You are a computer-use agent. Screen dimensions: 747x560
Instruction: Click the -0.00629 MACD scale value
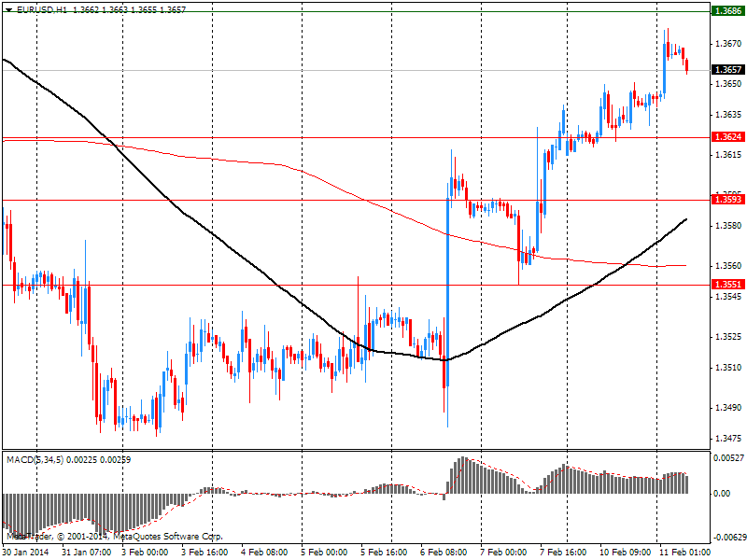(x=728, y=538)
